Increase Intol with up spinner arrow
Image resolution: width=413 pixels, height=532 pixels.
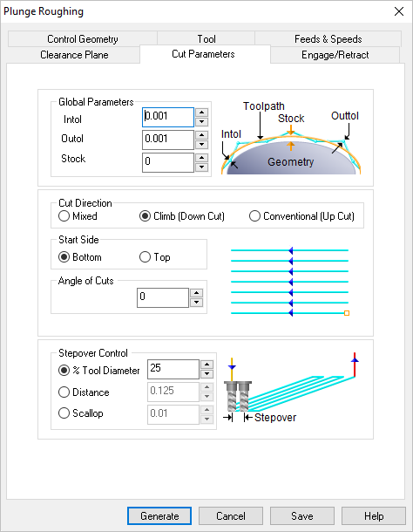tap(202, 113)
